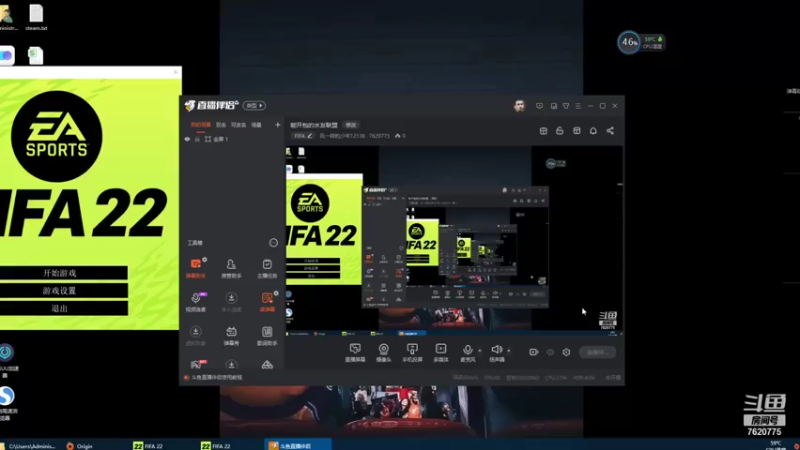Collapse the toolbox with the round minus button

[x=273, y=243]
